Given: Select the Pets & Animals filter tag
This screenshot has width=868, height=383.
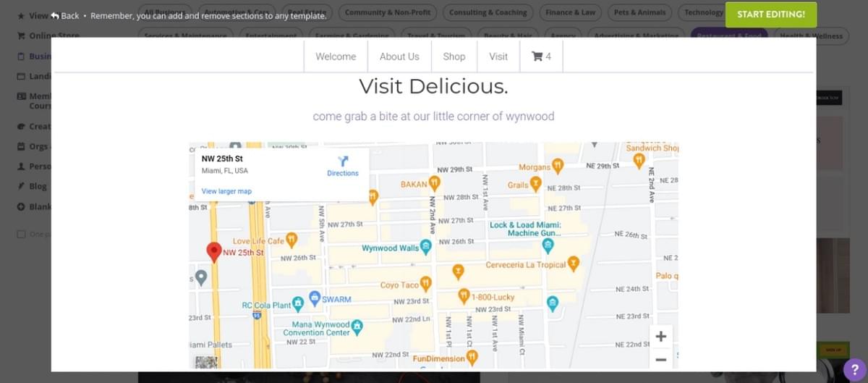Looking at the screenshot, I should 640,12.
